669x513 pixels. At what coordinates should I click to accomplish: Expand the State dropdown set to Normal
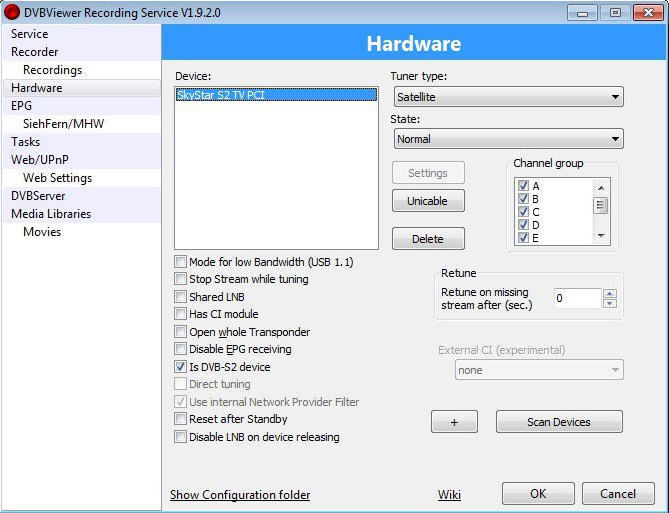(x=507, y=139)
